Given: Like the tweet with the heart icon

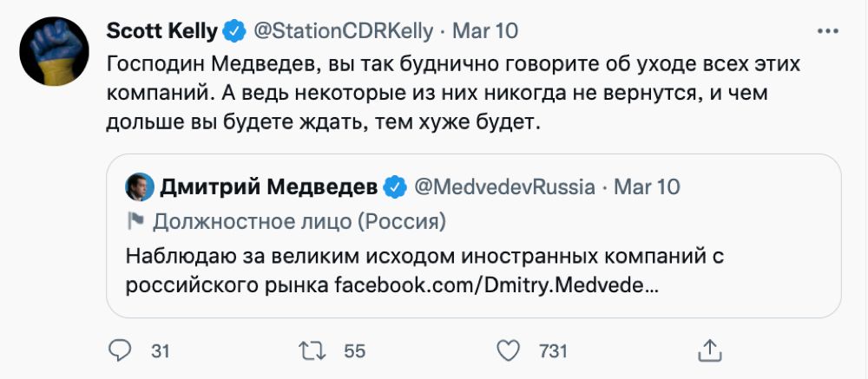Looking at the screenshot, I should click(x=509, y=350).
